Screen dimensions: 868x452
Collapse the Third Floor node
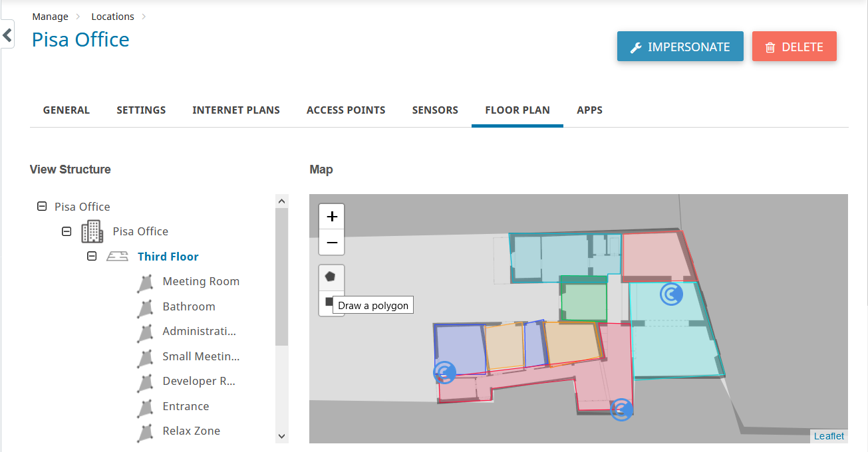[92, 257]
